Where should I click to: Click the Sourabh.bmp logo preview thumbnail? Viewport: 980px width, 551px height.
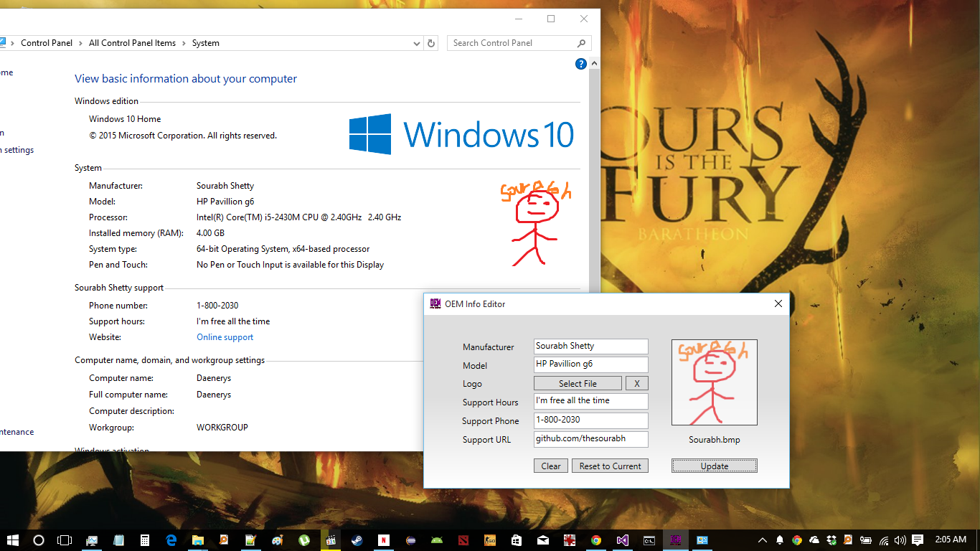click(715, 382)
